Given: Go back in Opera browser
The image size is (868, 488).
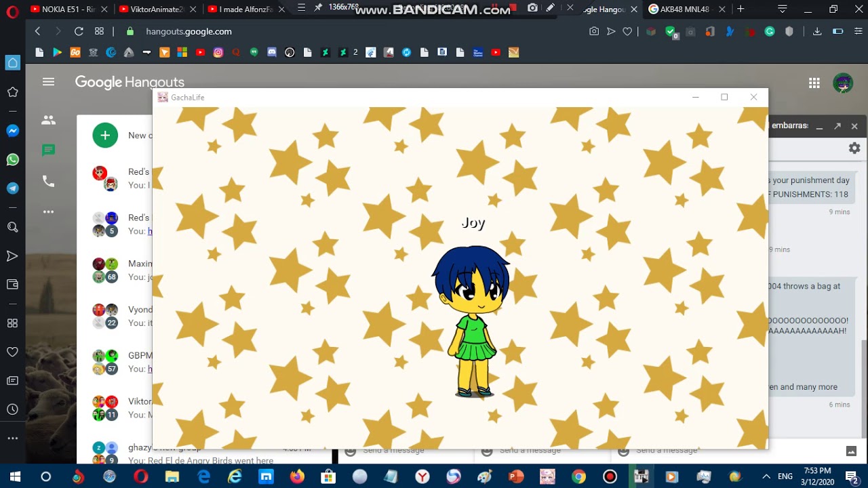Looking at the screenshot, I should pos(37,31).
